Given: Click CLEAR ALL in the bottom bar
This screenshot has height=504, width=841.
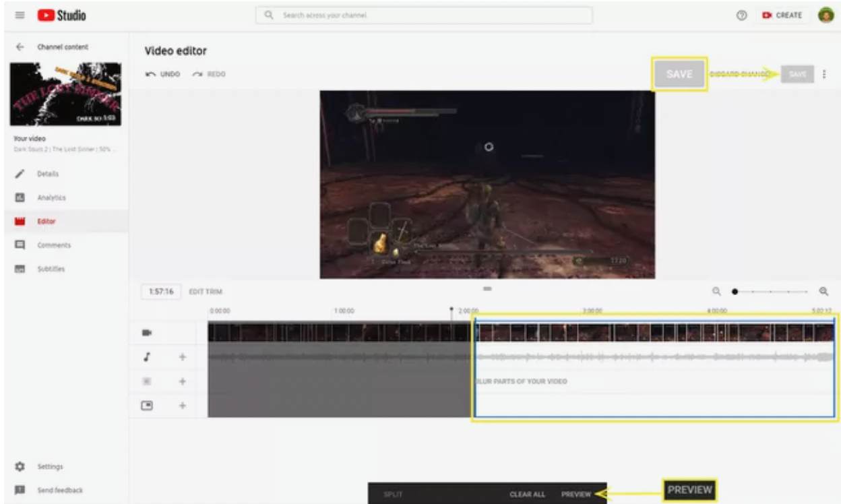Looking at the screenshot, I should 527,494.
